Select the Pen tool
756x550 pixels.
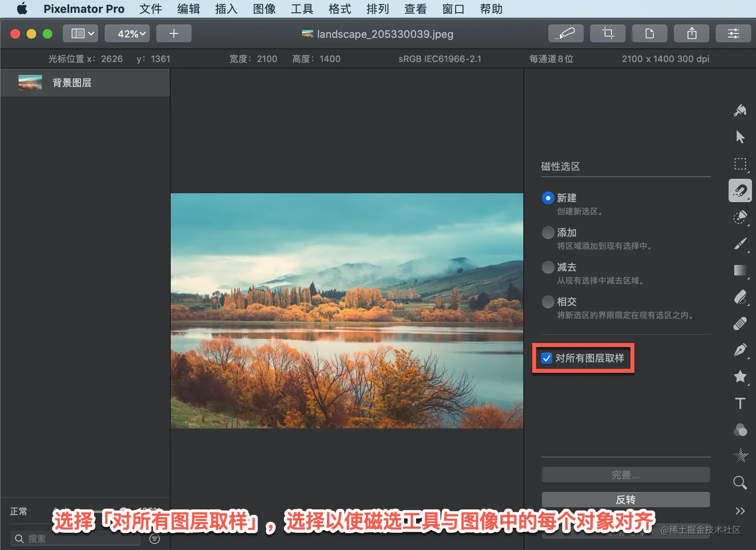click(x=740, y=350)
